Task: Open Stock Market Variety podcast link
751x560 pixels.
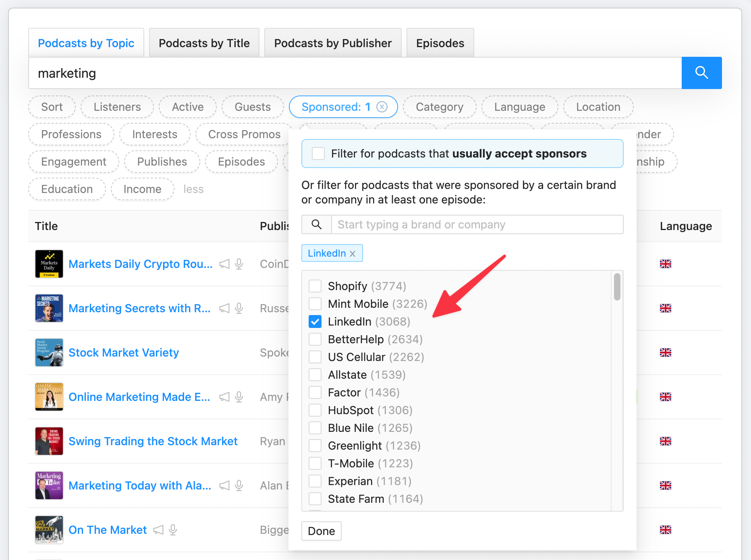Action: [124, 353]
